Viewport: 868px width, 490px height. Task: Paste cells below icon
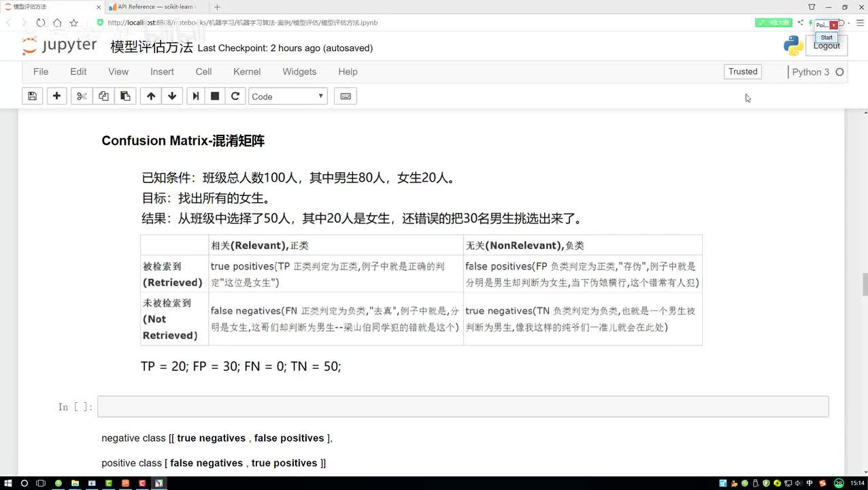tap(125, 96)
